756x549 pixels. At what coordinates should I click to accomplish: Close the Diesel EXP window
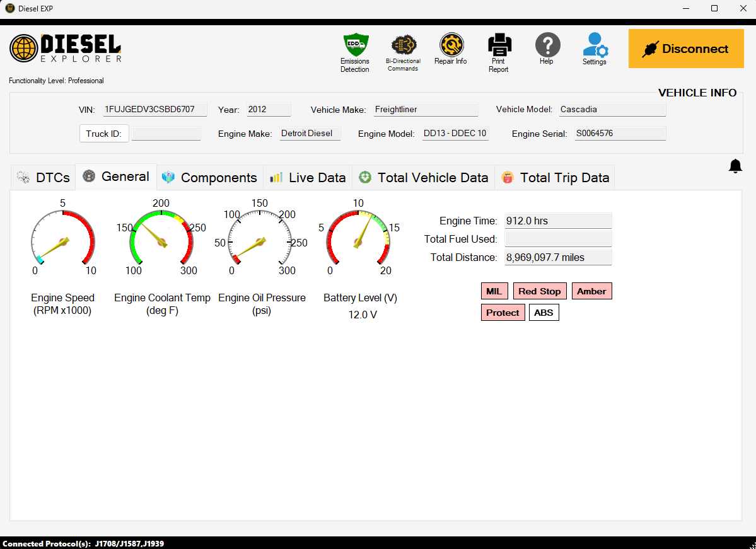click(743, 9)
